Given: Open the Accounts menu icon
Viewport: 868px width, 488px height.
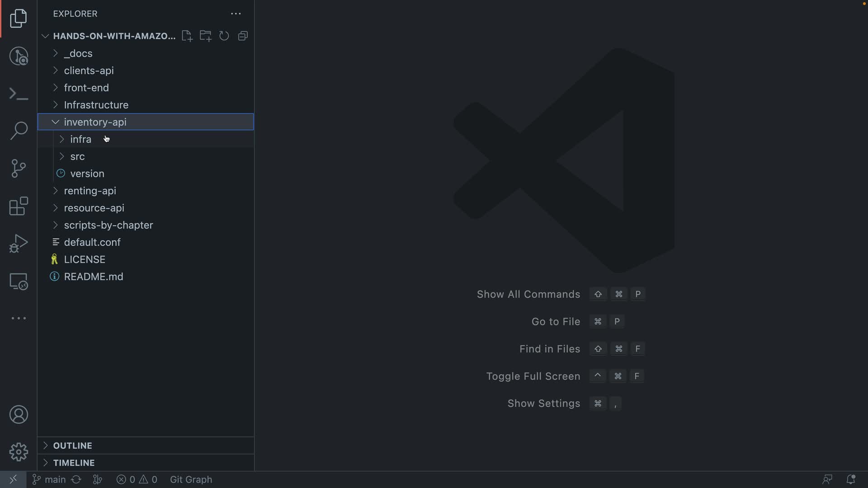Looking at the screenshot, I should 19,414.
